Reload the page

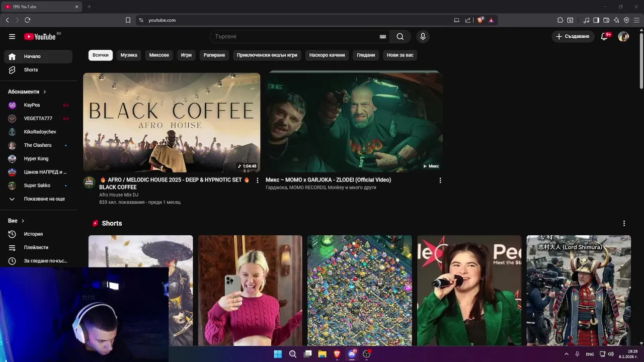coord(27,20)
